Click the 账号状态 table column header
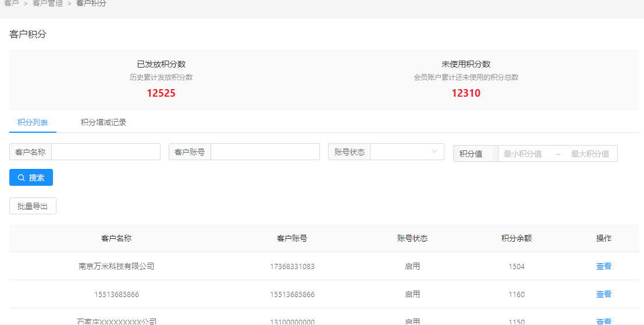 (412, 238)
